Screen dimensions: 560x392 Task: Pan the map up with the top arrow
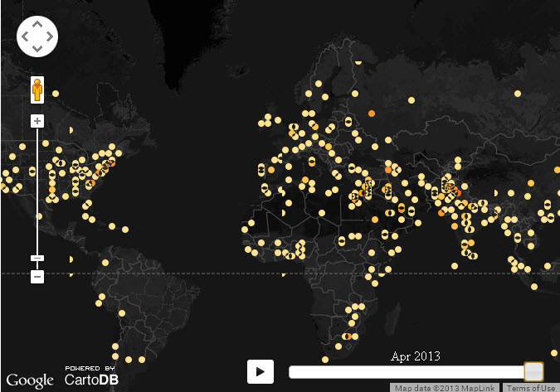coord(37,26)
